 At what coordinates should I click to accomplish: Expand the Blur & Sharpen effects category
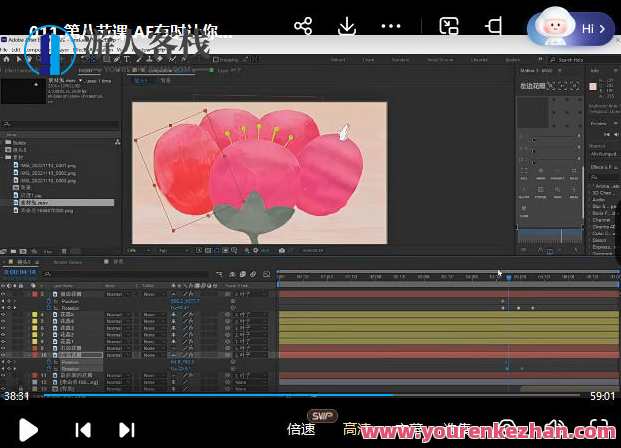[x=606, y=206]
